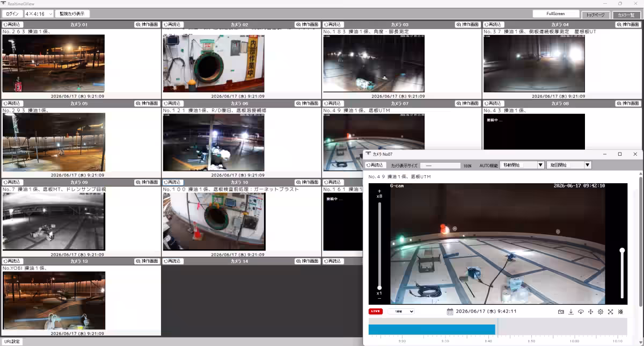Open 操作画面 for カメラ 09
Screen dimensions: 644x346
[x=147, y=182]
